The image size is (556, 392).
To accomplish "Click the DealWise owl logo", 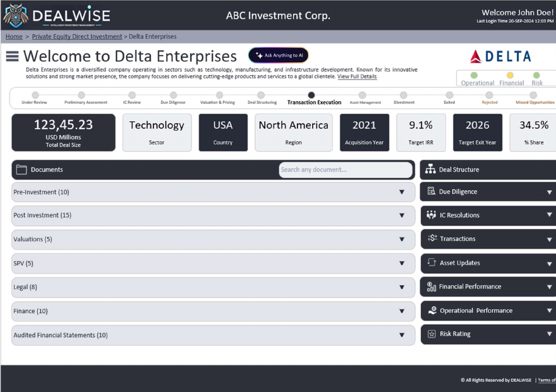I will pos(16,16).
